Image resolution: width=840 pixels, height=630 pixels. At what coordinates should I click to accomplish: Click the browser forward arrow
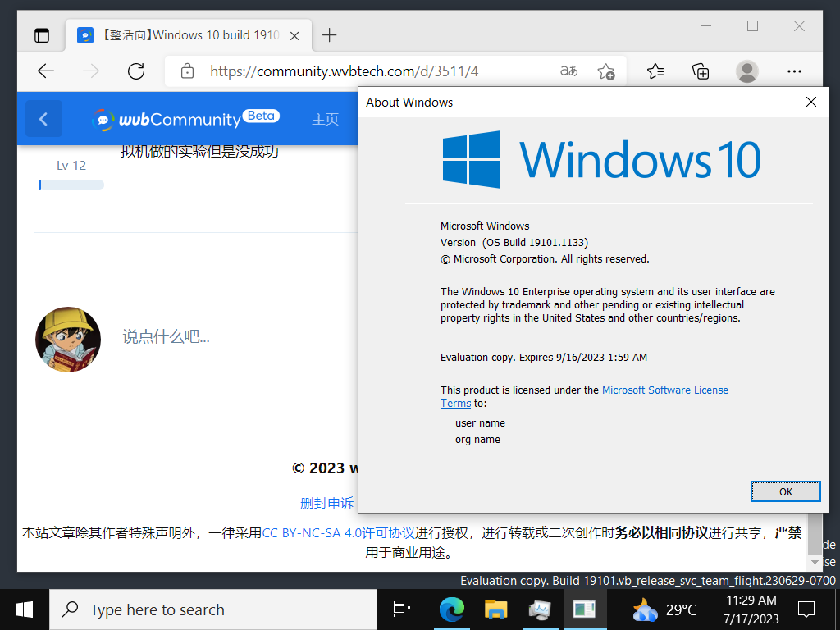[x=91, y=71]
